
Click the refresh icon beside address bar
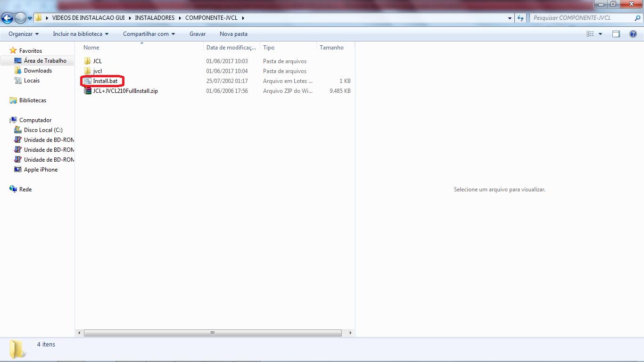520,18
